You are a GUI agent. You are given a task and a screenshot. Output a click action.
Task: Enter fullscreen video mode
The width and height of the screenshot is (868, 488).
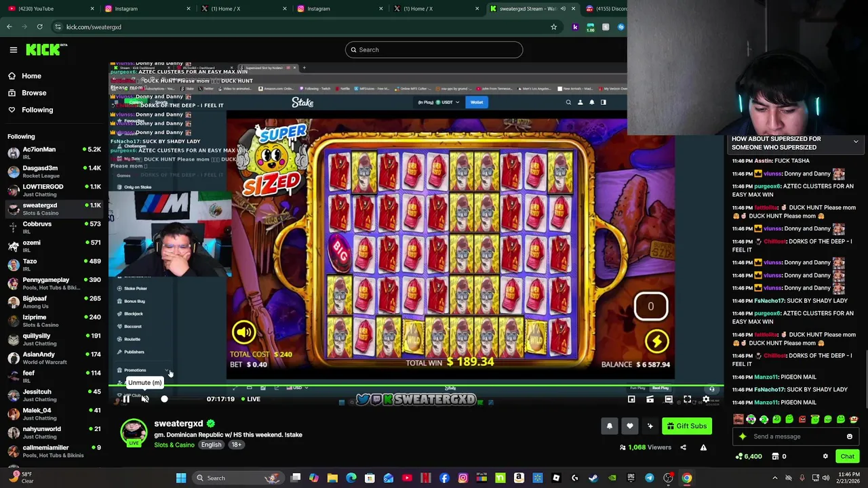687,399
